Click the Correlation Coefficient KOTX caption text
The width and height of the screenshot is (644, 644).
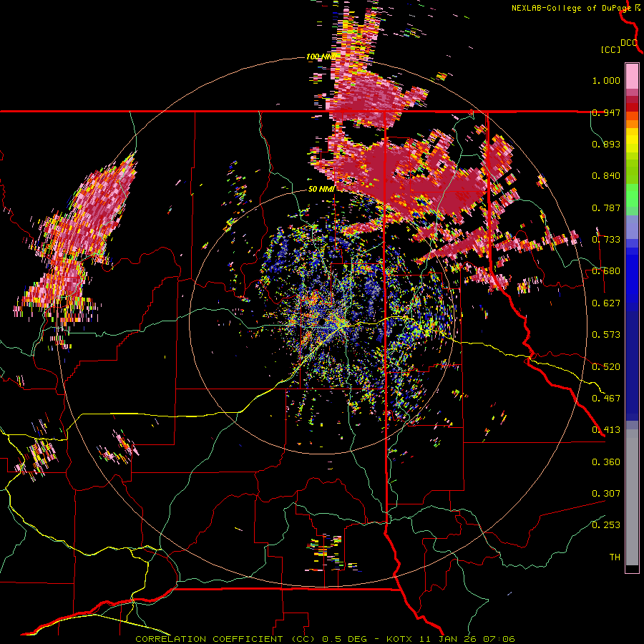(x=325, y=639)
